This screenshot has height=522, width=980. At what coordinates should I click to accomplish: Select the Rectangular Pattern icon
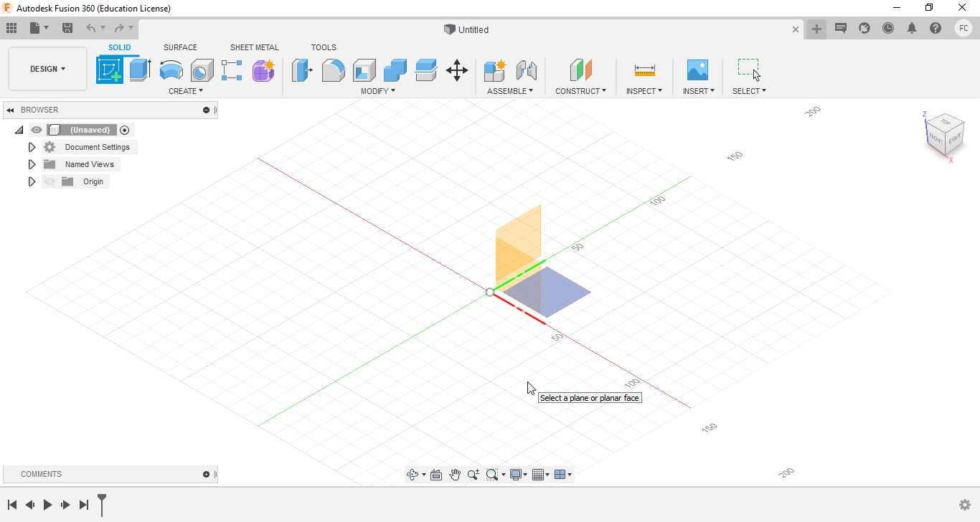pyautogui.click(x=232, y=70)
